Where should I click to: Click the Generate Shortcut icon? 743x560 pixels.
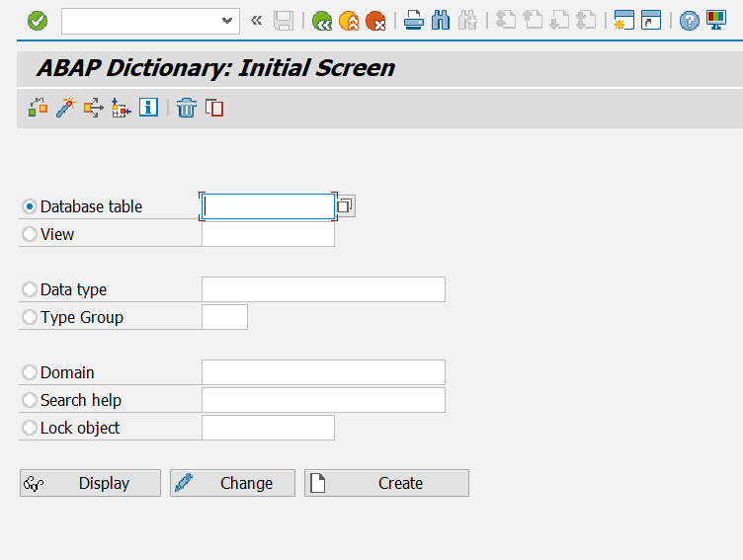click(x=651, y=21)
